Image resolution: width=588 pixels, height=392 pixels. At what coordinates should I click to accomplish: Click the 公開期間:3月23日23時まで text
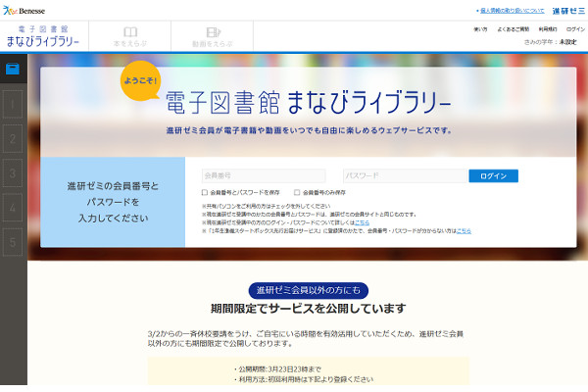pos(279,369)
